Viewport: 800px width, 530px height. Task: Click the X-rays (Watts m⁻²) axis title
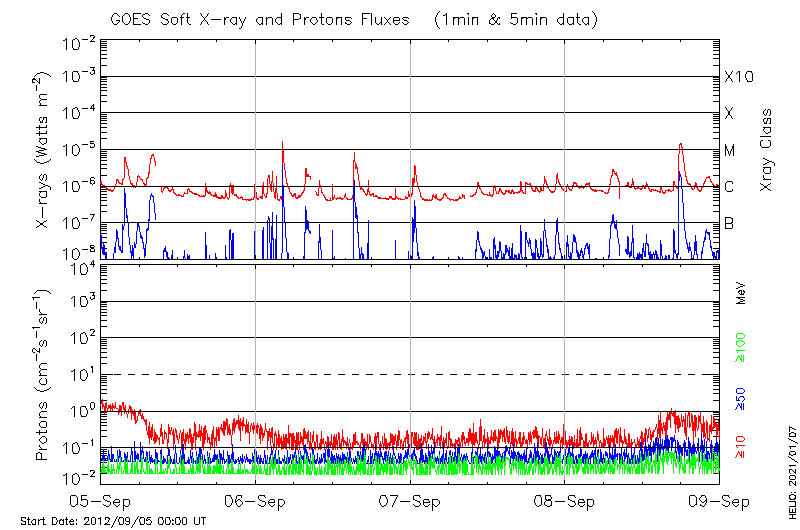43,150
